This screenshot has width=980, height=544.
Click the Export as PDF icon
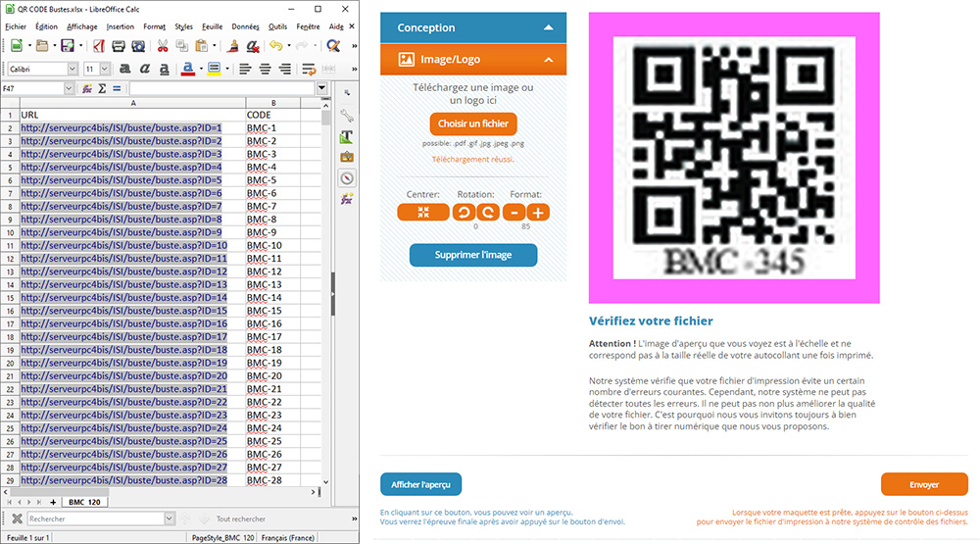point(98,46)
